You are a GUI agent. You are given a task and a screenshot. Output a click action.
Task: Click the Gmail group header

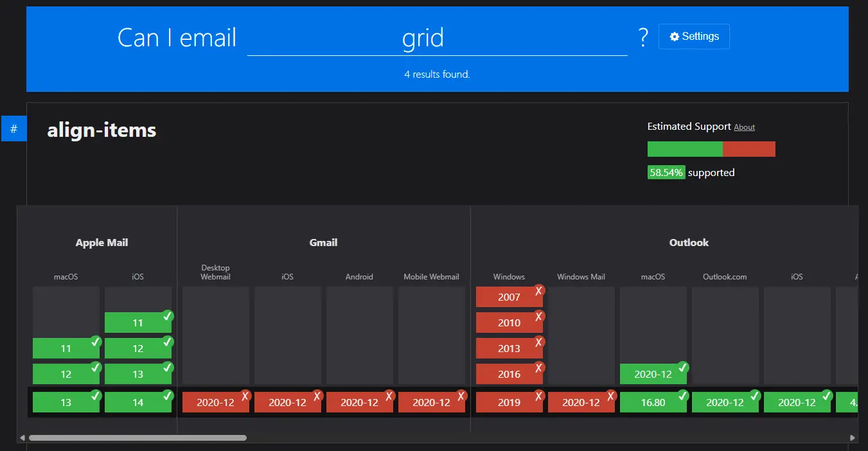[324, 243]
